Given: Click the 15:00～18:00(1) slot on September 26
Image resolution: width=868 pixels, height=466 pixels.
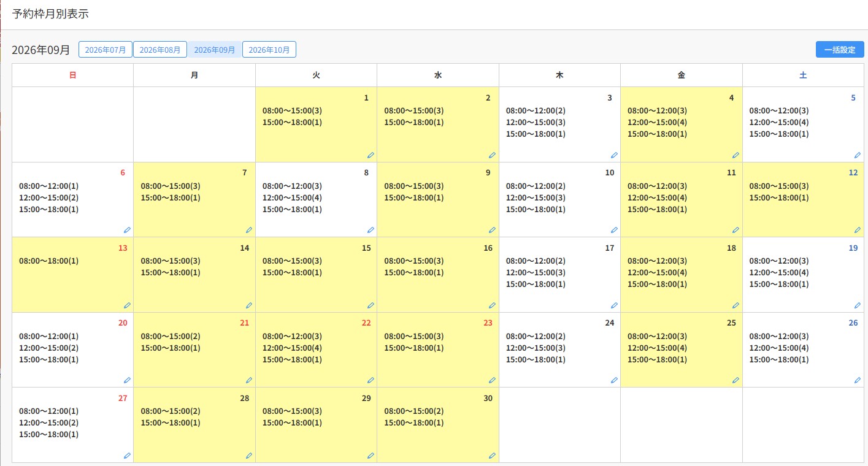Looking at the screenshot, I should [x=779, y=359].
